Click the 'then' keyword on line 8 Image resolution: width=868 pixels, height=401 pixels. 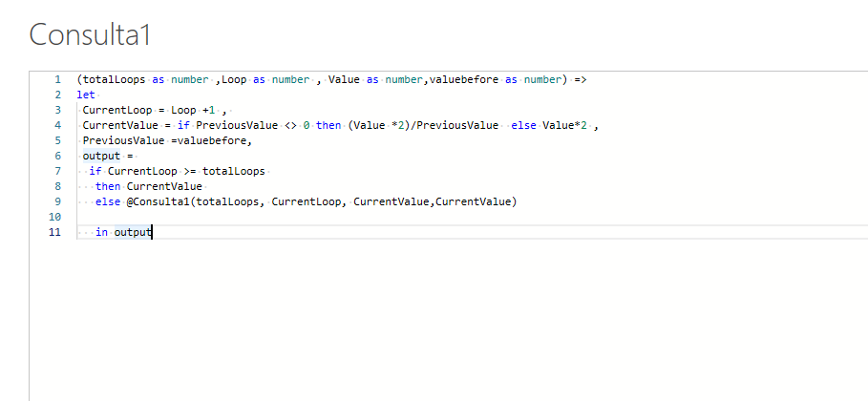pos(107,186)
